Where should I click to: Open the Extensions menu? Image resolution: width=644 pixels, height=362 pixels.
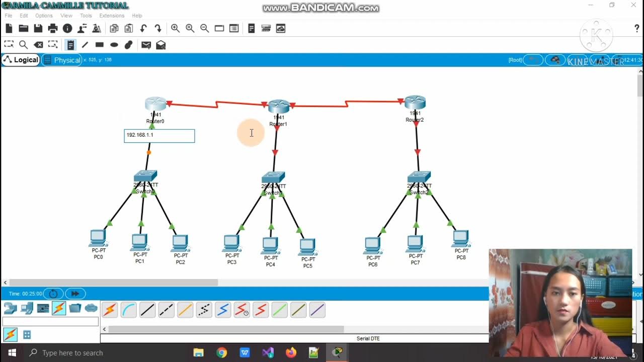[112, 16]
